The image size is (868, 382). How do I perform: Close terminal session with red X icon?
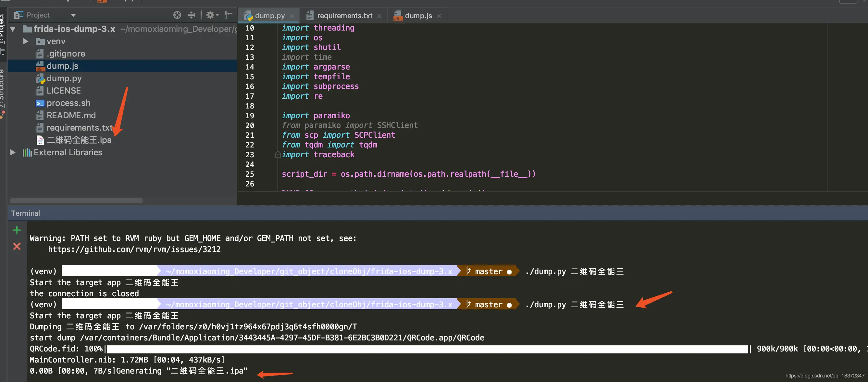[17, 247]
